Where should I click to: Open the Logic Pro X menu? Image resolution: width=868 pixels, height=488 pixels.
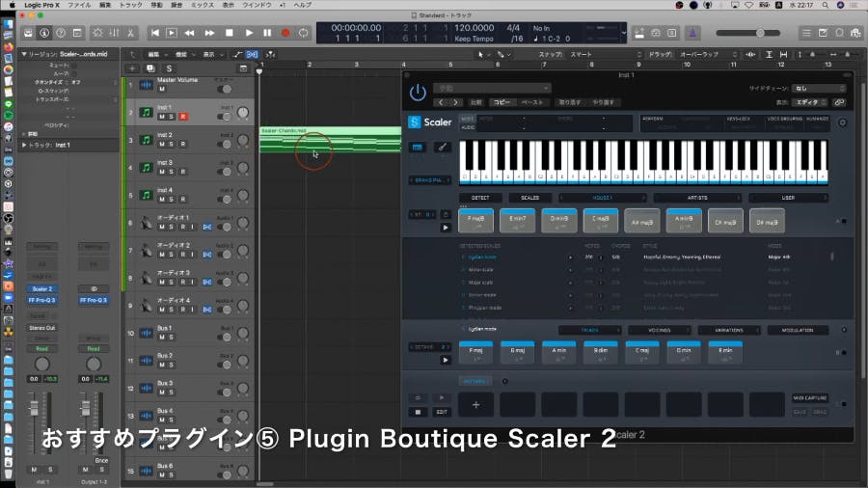[42, 5]
